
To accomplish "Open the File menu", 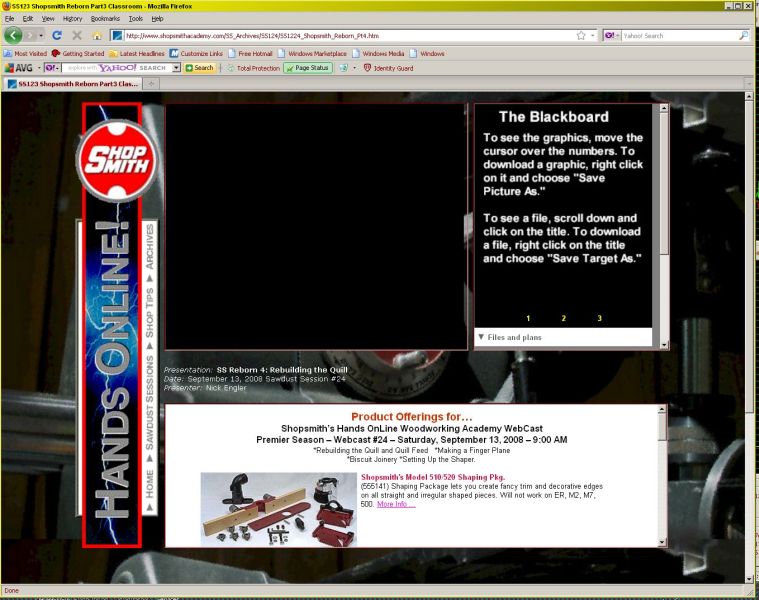I will tap(9, 19).
